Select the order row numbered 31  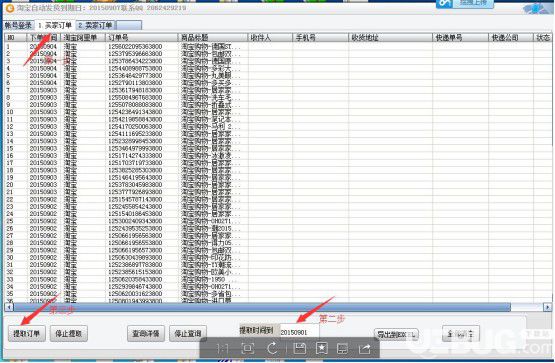pos(278,265)
